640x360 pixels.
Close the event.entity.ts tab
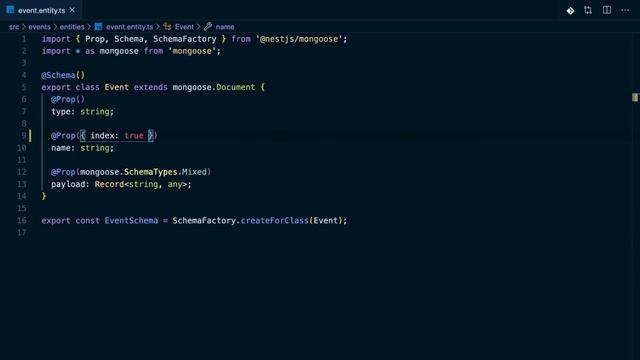[x=72, y=10]
